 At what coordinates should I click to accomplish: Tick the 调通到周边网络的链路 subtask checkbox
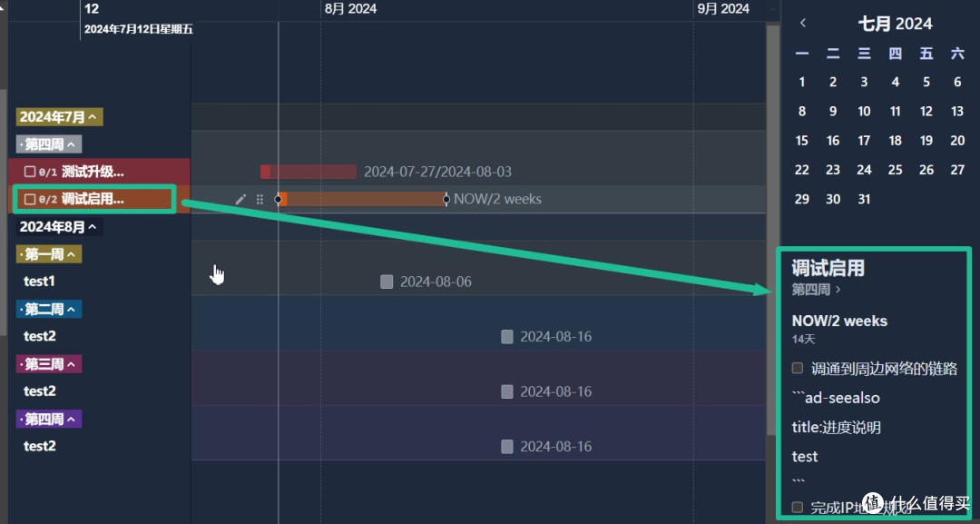798,368
